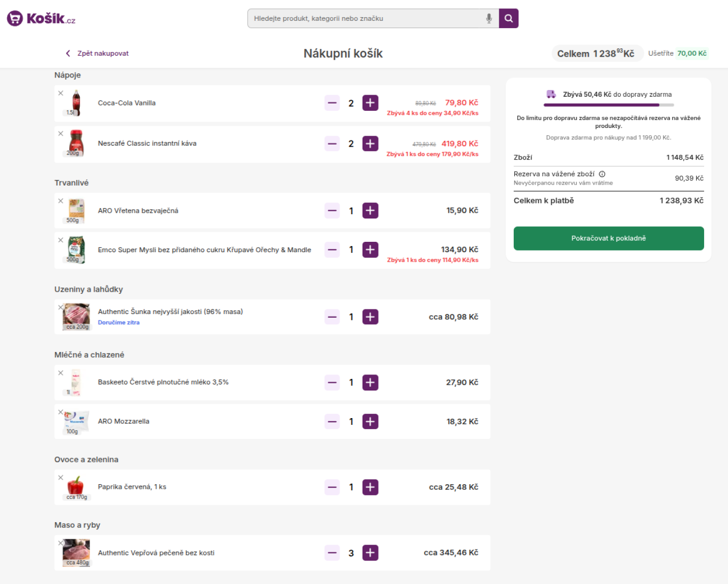Click the back chevron beside Zpět nakupovat
Screen dimensions: 728x584
tap(68, 53)
